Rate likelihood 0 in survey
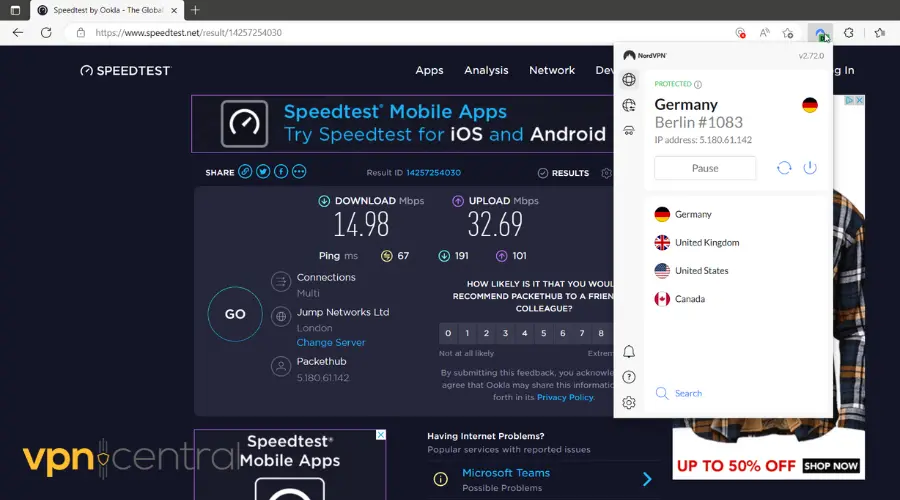This screenshot has height=500, width=900. click(448, 333)
